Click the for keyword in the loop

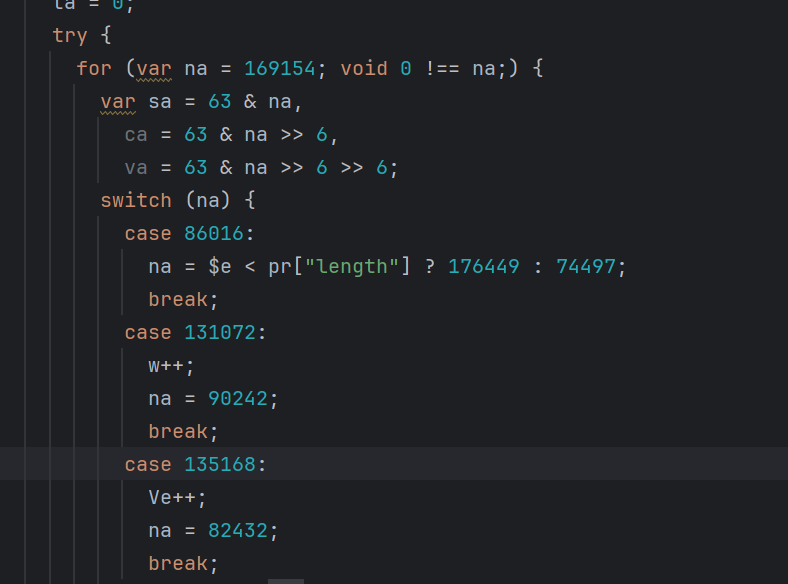tap(94, 69)
